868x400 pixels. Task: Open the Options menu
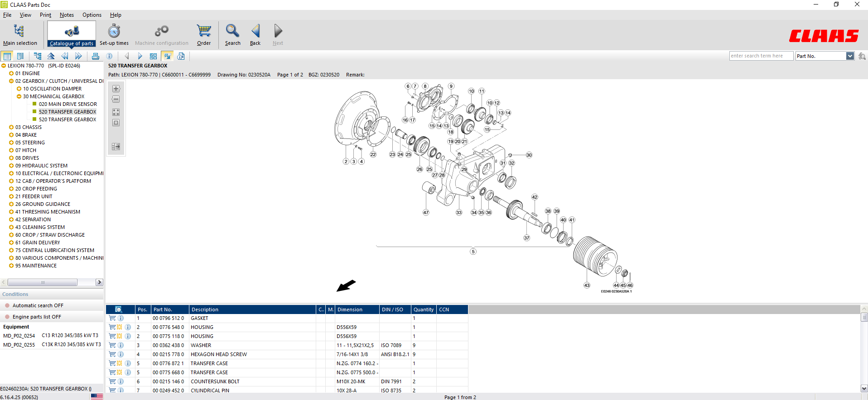click(x=92, y=15)
